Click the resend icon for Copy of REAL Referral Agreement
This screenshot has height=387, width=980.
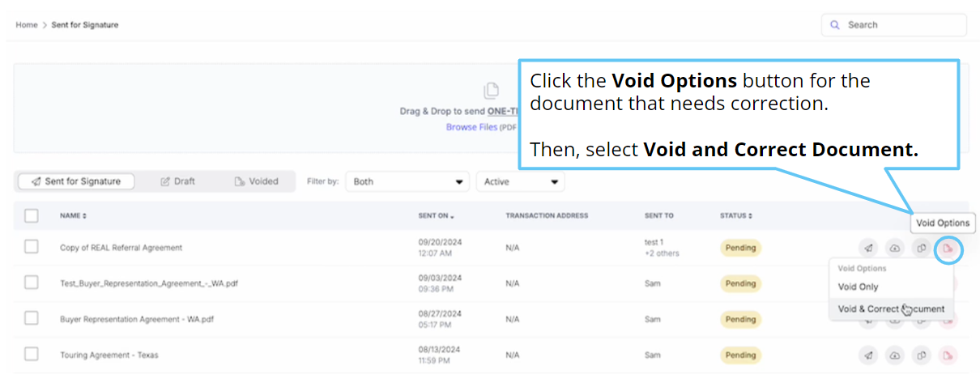(x=868, y=249)
